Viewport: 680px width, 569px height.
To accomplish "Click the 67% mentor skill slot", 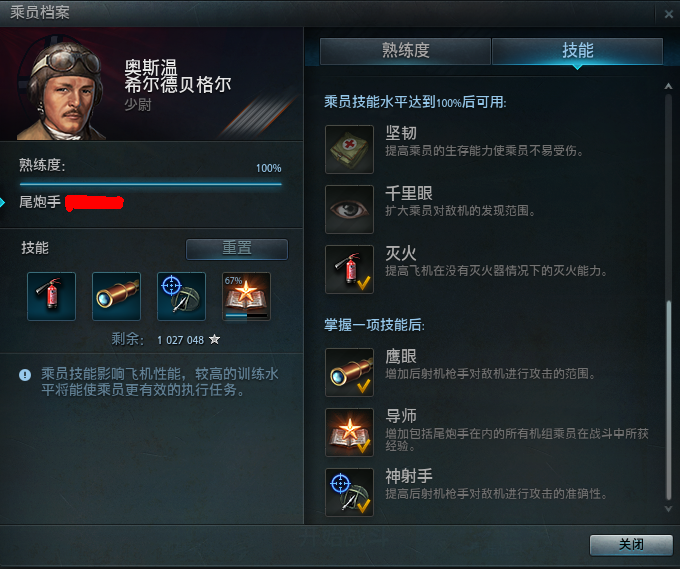I will point(246,296).
